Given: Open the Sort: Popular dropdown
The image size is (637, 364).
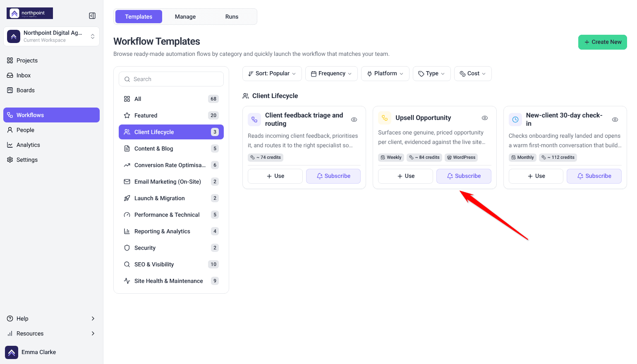Looking at the screenshot, I should click(x=272, y=74).
